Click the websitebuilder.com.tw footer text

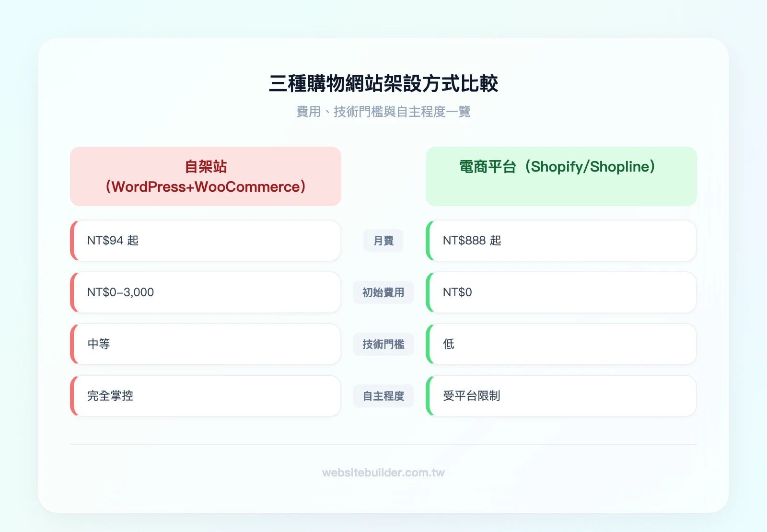click(383, 473)
